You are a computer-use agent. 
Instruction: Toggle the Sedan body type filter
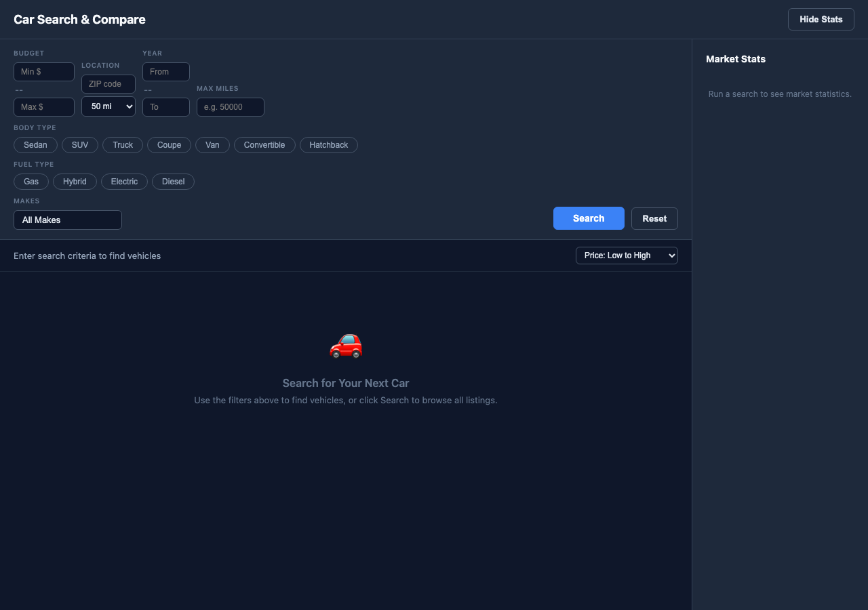point(35,144)
